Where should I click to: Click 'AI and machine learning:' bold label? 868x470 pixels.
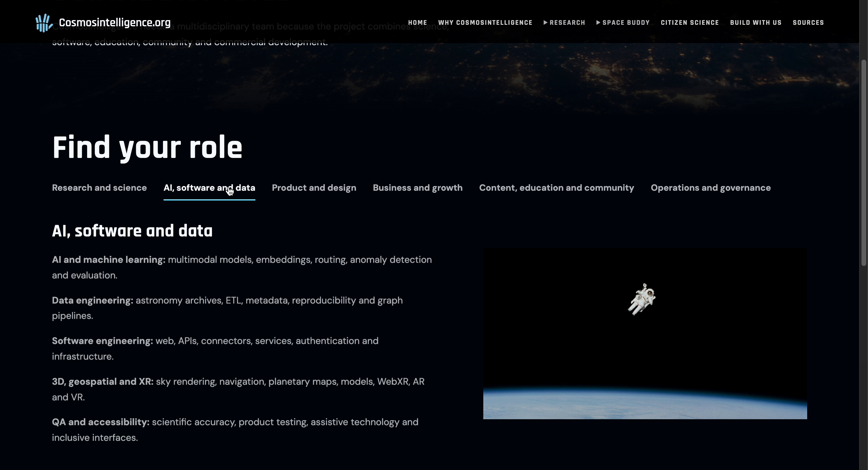click(109, 260)
